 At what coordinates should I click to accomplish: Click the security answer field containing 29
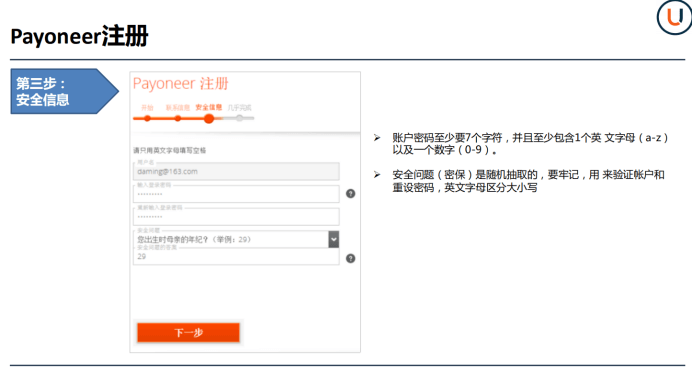236,256
